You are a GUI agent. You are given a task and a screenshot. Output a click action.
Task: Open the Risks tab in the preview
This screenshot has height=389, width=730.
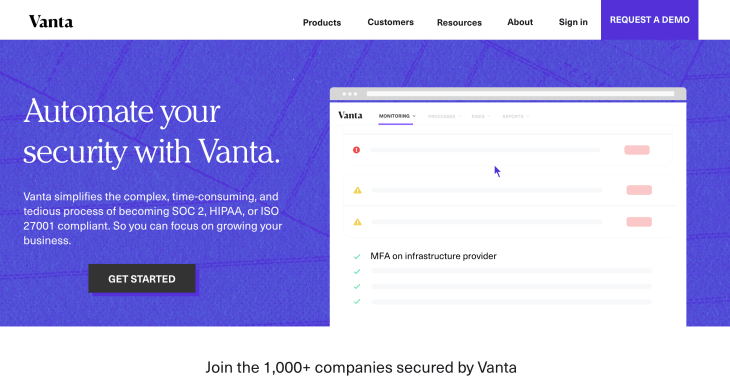coord(480,116)
